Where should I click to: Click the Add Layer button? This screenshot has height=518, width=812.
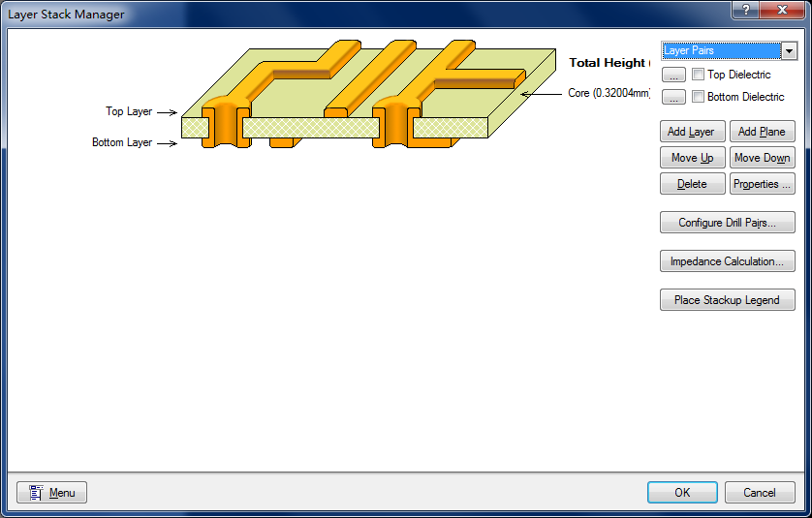point(693,132)
